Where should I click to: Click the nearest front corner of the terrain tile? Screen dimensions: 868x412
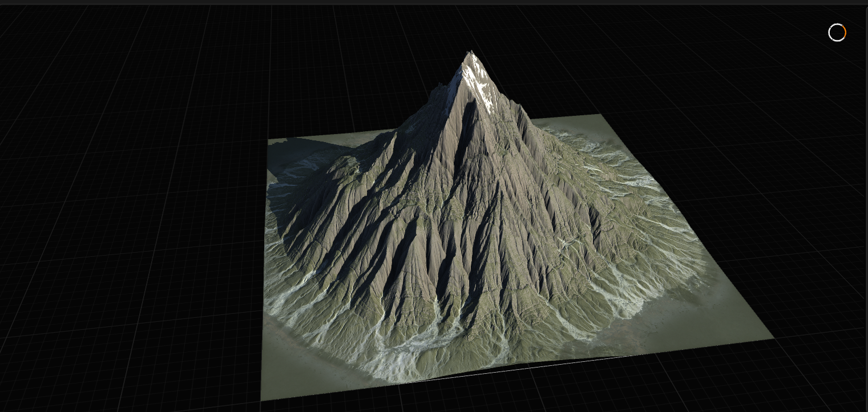point(262,399)
